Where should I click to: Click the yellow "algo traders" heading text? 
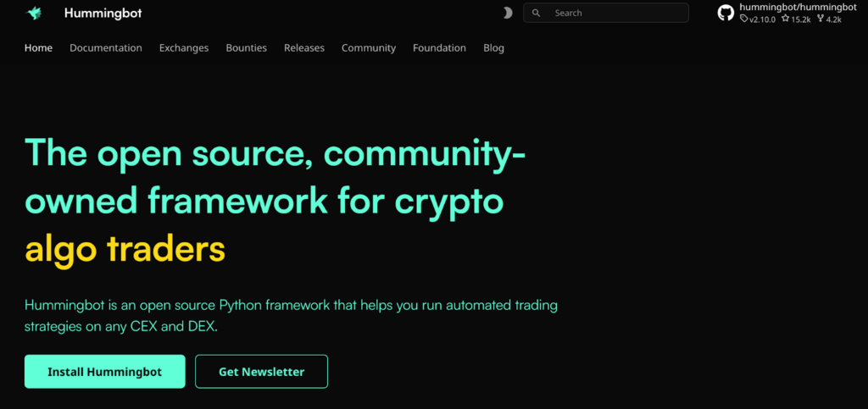(125, 250)
